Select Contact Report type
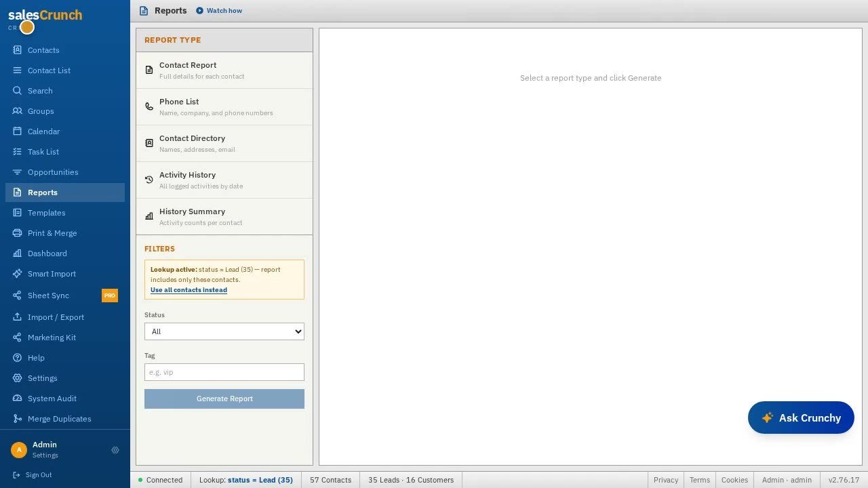This screenshot has width=868, height=488. tap(224, 70)
